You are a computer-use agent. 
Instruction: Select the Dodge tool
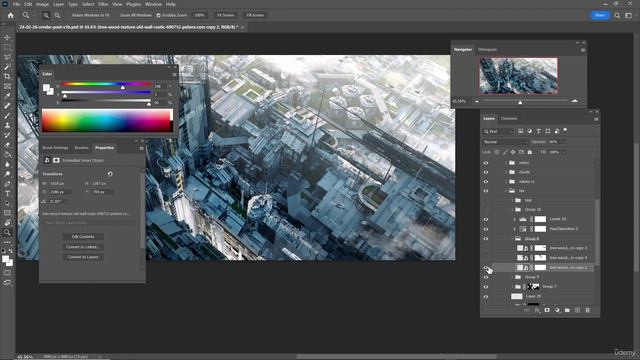point(7,174)
